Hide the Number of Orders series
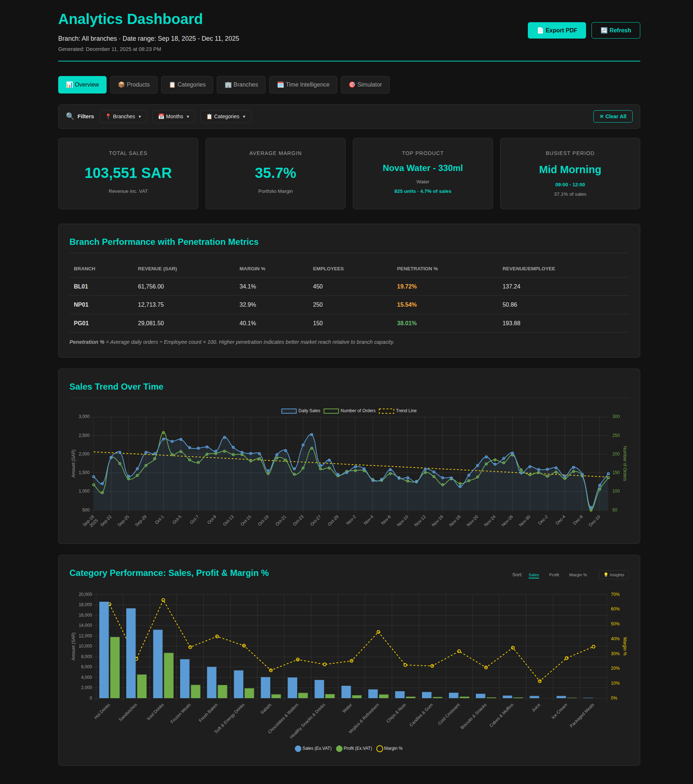The image size is (693, 784). [x=350, y=410]
